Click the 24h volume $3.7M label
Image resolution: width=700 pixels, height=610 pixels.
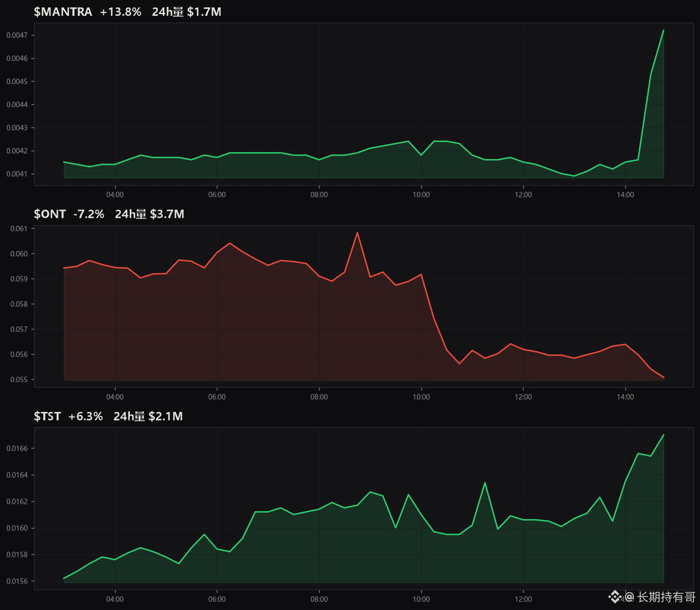pos(150,214)
